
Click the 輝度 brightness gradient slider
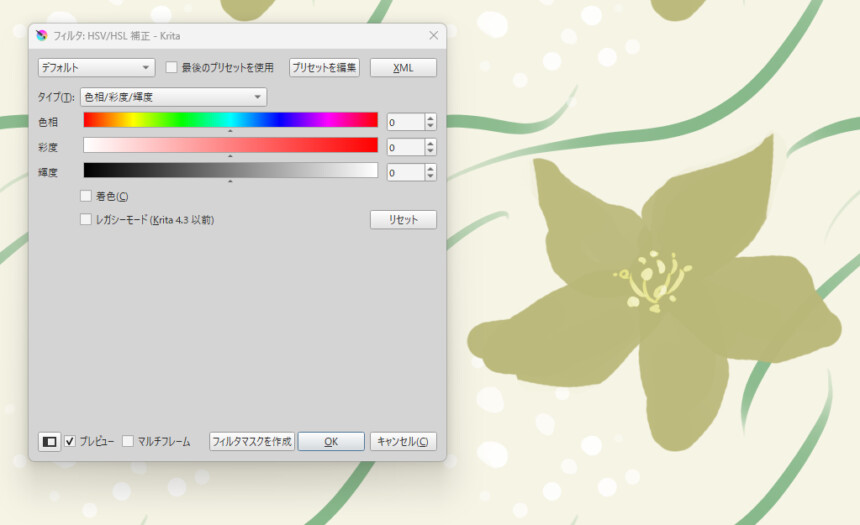[x=230, y=170]
